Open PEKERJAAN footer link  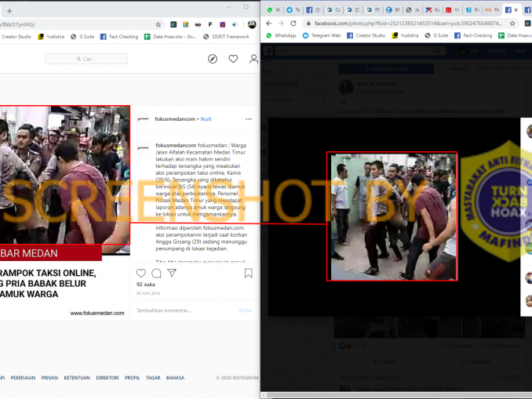click(x=23, y=378)
